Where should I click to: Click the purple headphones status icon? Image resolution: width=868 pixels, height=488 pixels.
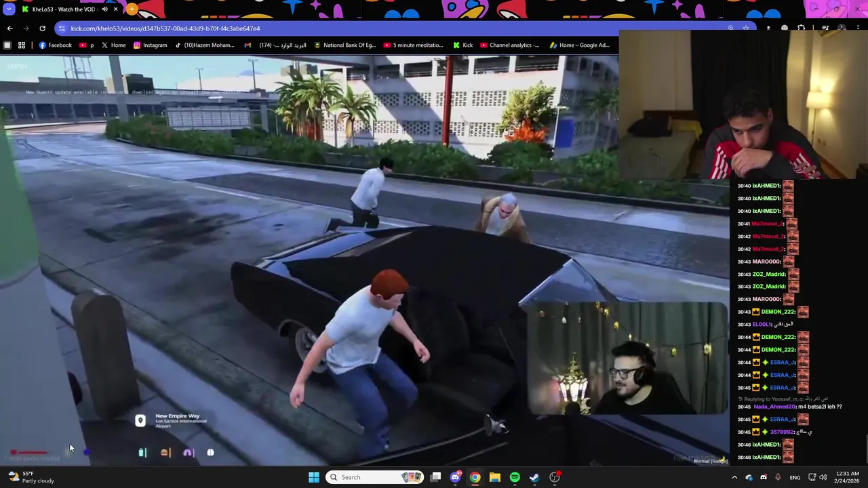pos(188,452)
